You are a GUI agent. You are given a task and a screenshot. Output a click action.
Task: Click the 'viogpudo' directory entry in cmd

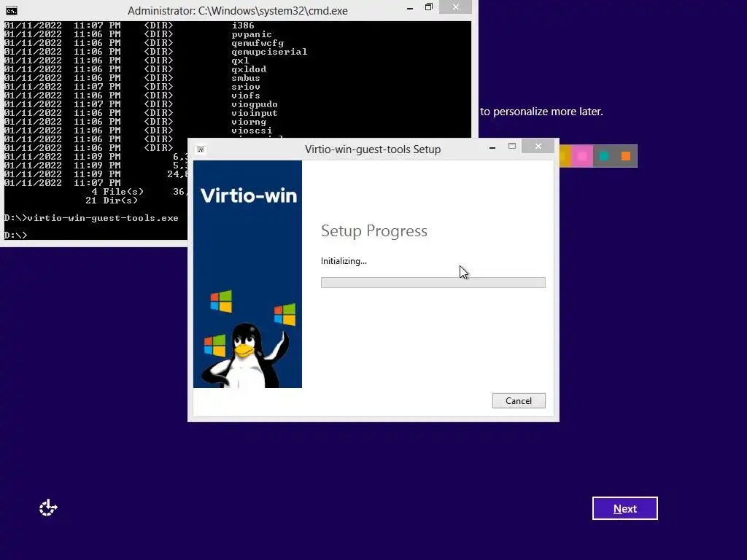(255, 104)
